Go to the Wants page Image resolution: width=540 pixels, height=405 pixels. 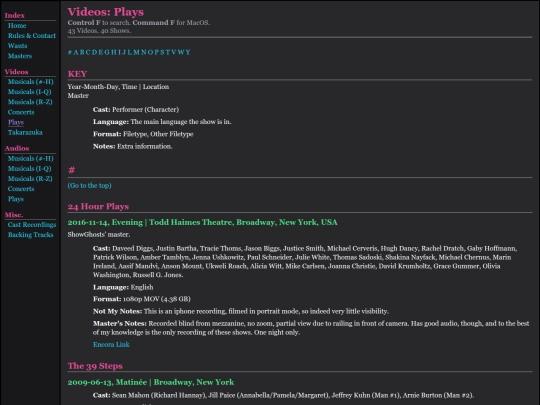tap(18, 46)
